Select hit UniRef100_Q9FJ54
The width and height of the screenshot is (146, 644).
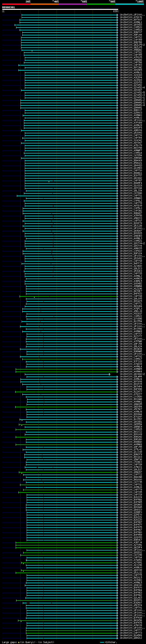pos(131,344)
